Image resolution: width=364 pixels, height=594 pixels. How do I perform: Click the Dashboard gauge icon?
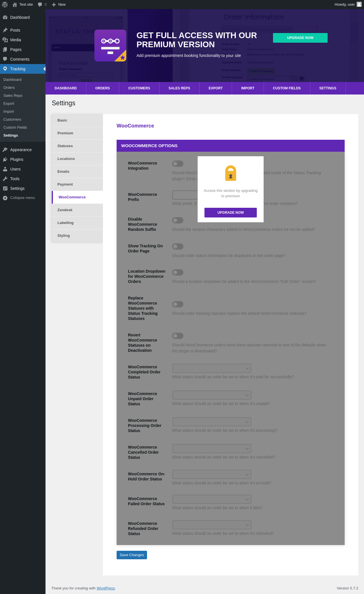pyautogui.click(x=5, y=17)
